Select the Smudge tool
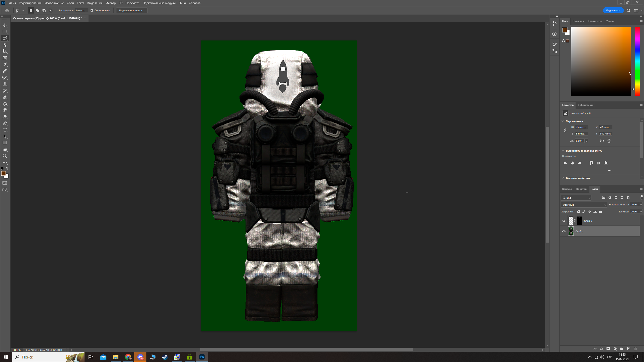This screenshot has height=362, width=644. [5, 110]
